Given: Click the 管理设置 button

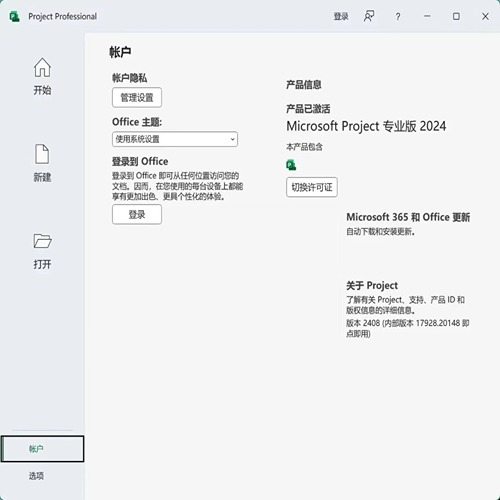Looking at the screenshot, I should tap(137, 97).
